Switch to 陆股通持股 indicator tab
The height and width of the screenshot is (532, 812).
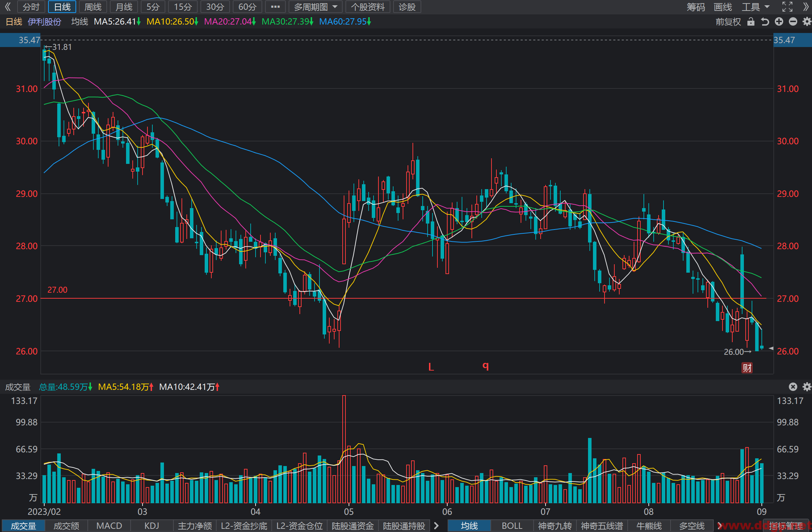404,526
